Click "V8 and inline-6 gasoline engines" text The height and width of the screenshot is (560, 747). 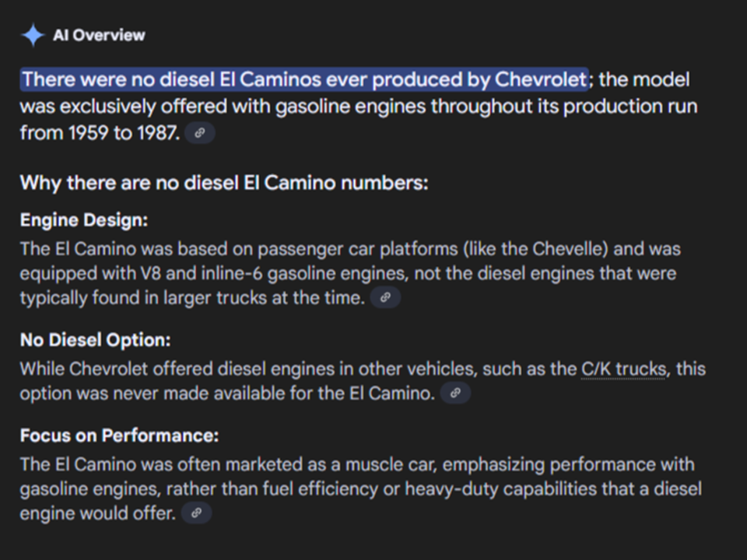(x=240, y=274)
